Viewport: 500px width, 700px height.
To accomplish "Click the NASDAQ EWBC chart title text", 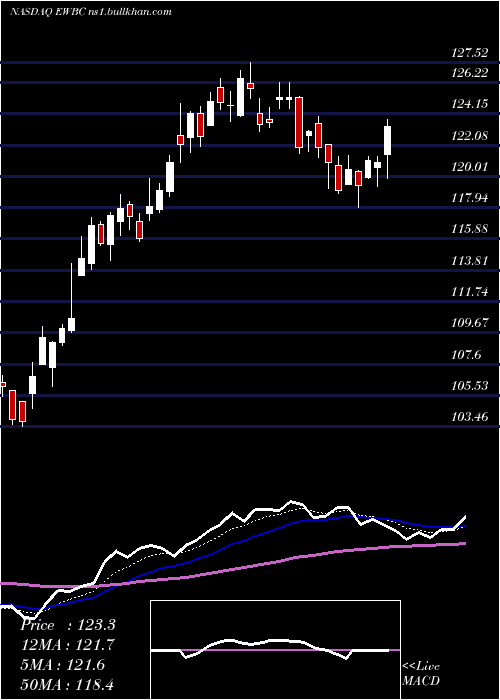I will (91, 12).
